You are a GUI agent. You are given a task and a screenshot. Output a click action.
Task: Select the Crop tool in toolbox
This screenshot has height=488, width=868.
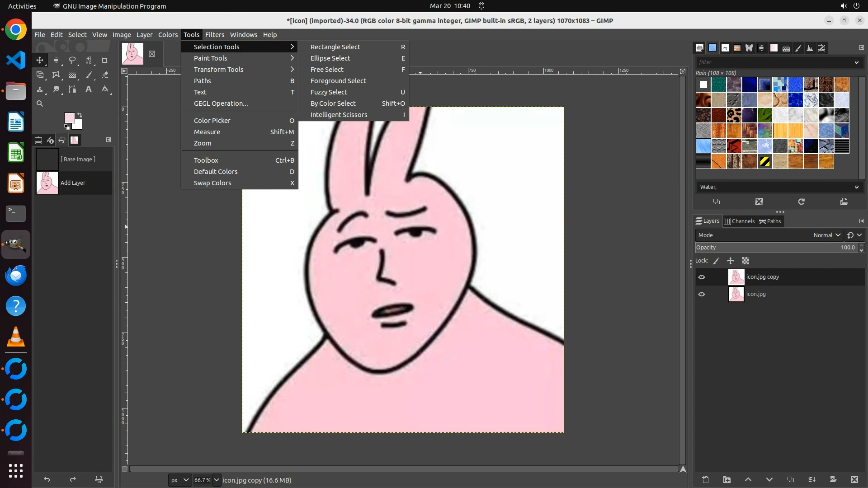pos(105,60)
